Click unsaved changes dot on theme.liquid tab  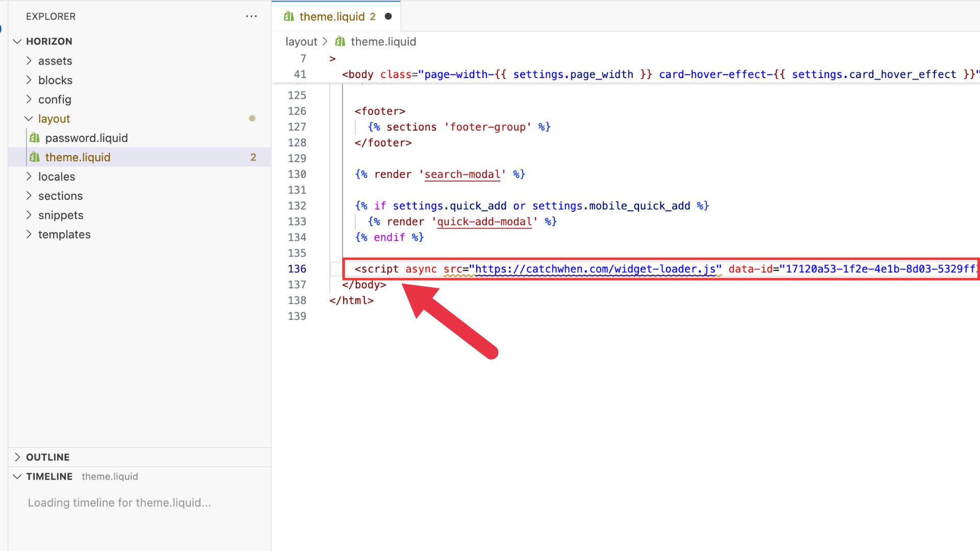click(x=388, y=16)
